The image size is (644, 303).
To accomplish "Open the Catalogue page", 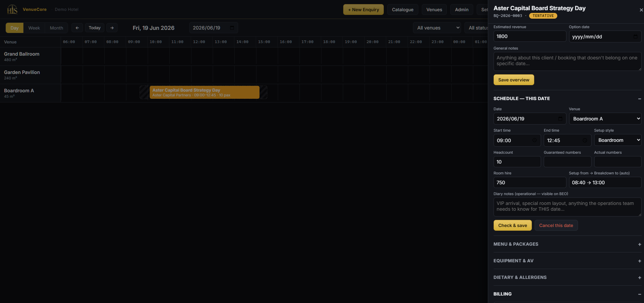I will point(402,10).
